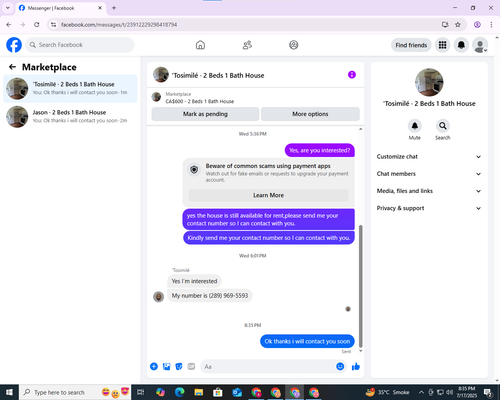Focus the Aa message input field
The width and height of the screenshot is (500, 400).
268,367
